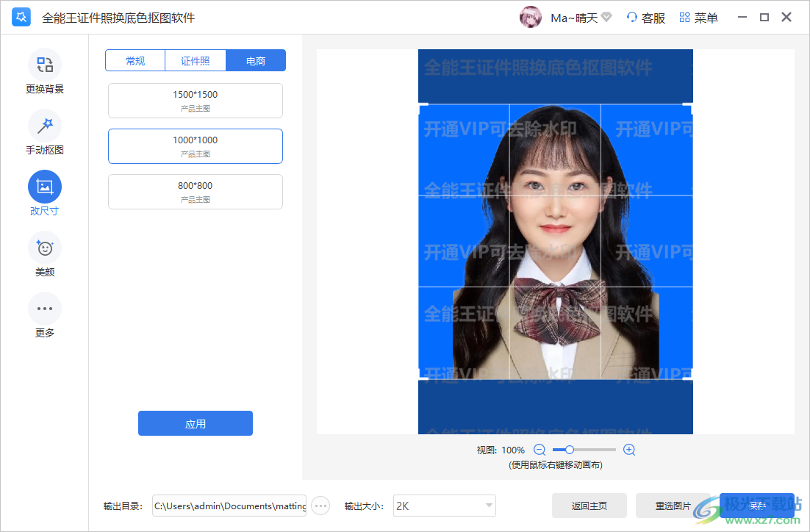Viewport: 810px width, 532px height.
Task: Close the application window
Action: (786, 17)
